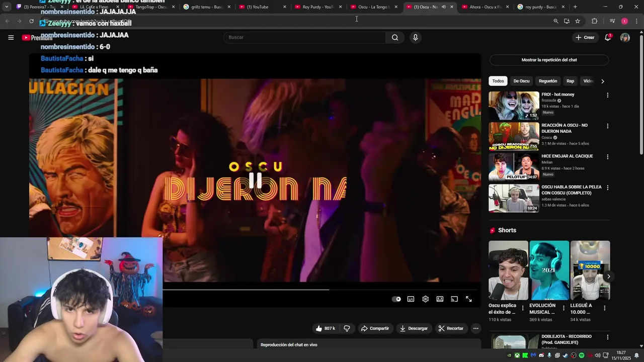
Task: Switch to the Roy Purdy YouTube tab
Action: [x=317, y=7]
